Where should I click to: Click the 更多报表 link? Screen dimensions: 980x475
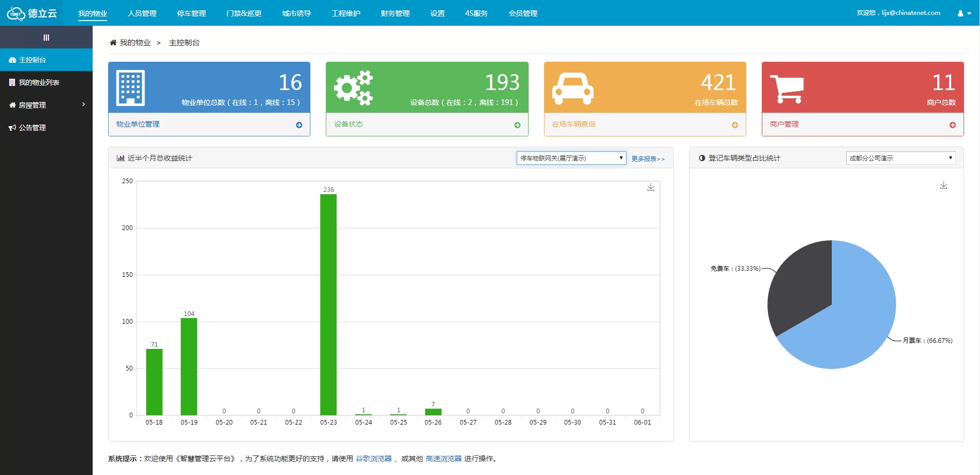647,159
